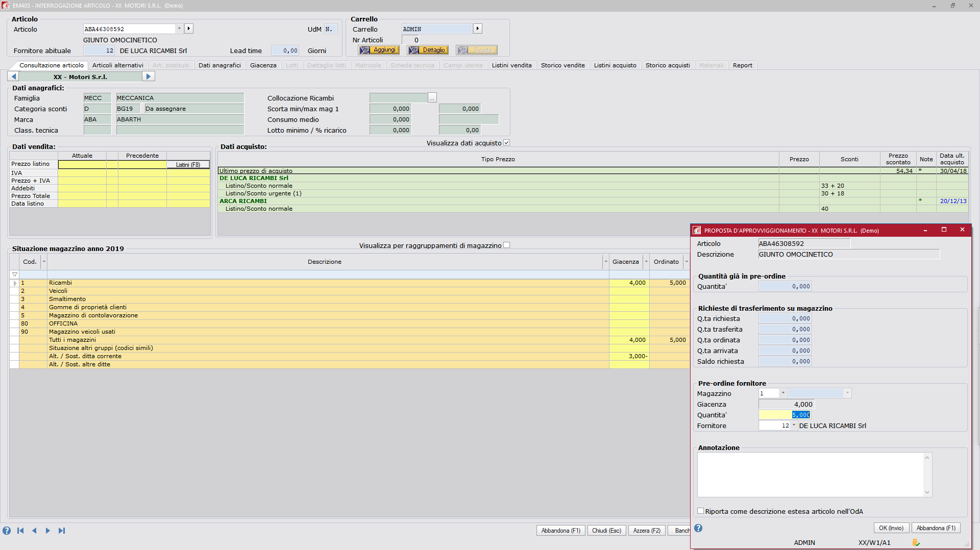Screen dimensions: 980x550
Task: Click the Prezzo listino Attuale cell
Action: pyautogui.click(x=82, y=164)
